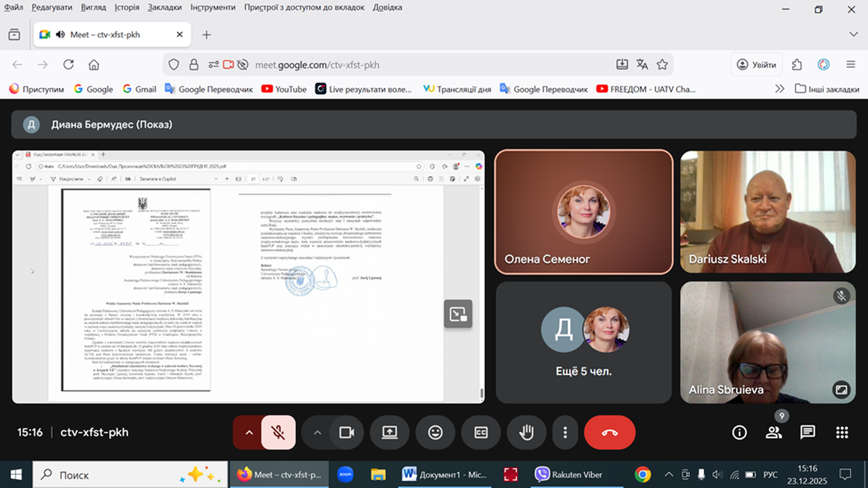Click the raise hand icon
This screenshot has height=488, width=868.
pyautogui.click(x=526, y=432)
